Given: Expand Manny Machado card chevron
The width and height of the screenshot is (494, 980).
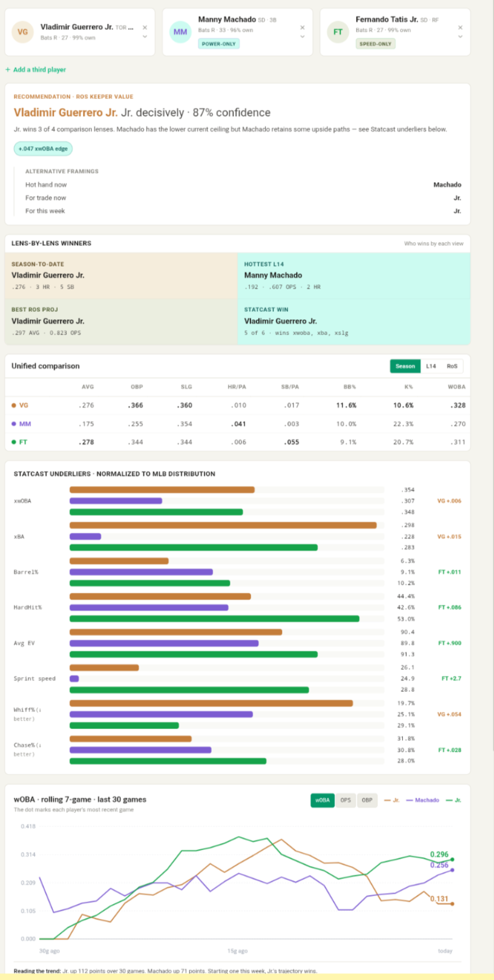Looking at the screenshot, I should tap(303, 37).
